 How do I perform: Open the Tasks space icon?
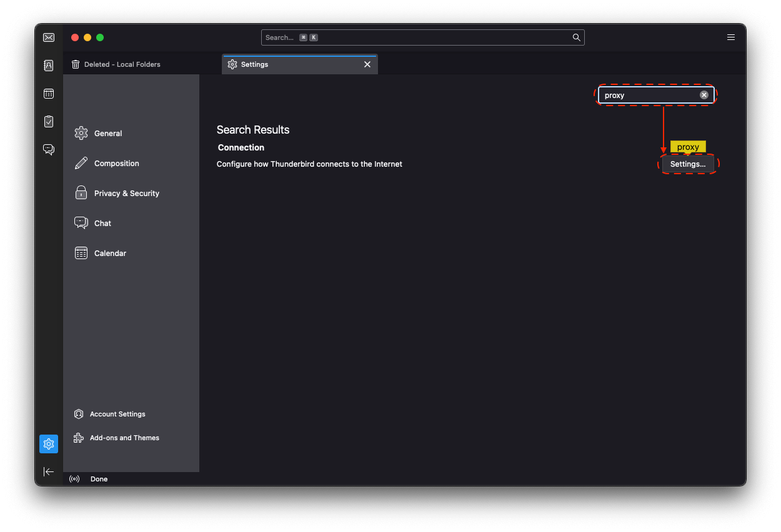pos(49,122)
